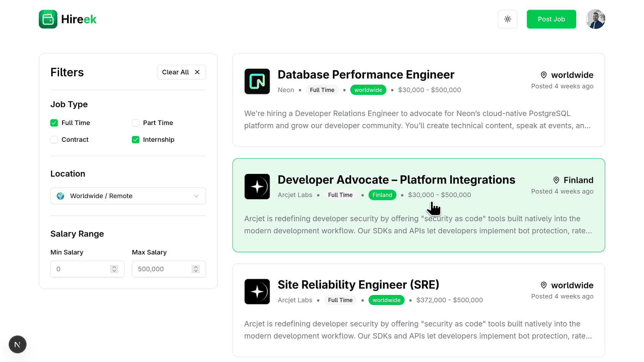Toggle the Internship checkbox
644x362 pixels.
pyautogui.click(x=136, y=139)
